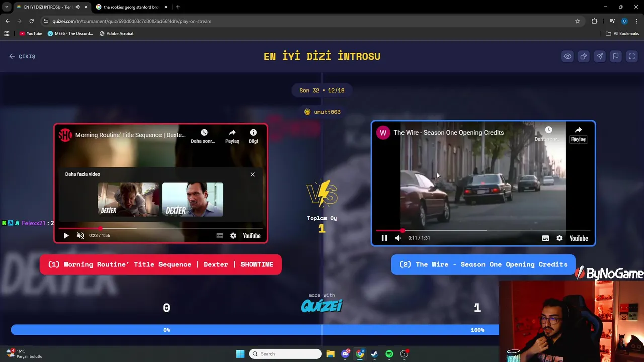Image resolution: width=644 pixels, height=362 pixels.
Task: Click the site info icon left of URL
Action: [x=46, y=21]
